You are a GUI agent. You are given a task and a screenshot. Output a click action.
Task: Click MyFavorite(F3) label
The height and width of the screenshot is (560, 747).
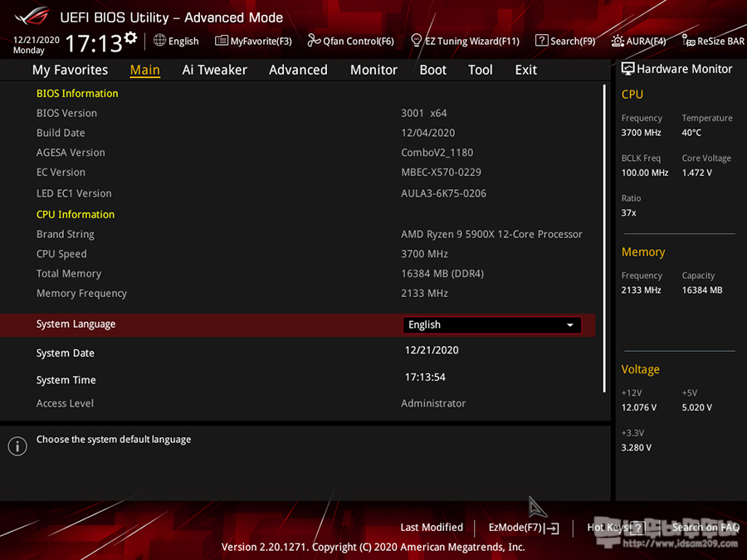tap(261, 41)
